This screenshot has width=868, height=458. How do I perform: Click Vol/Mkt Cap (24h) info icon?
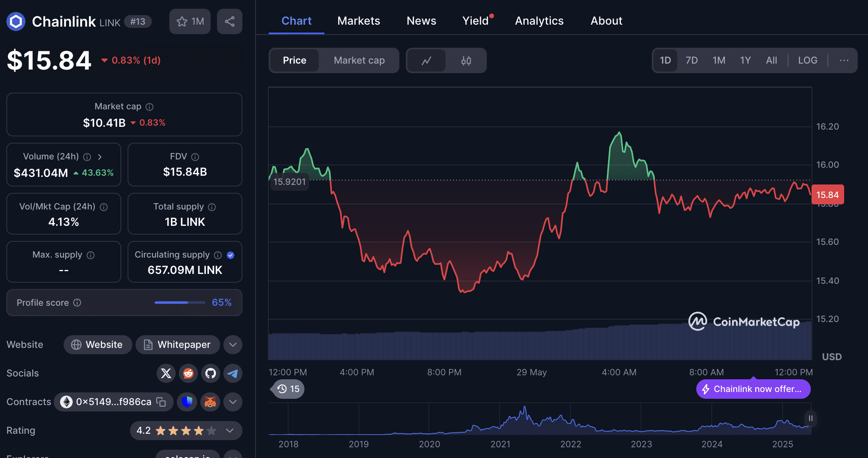click(104, 207)
